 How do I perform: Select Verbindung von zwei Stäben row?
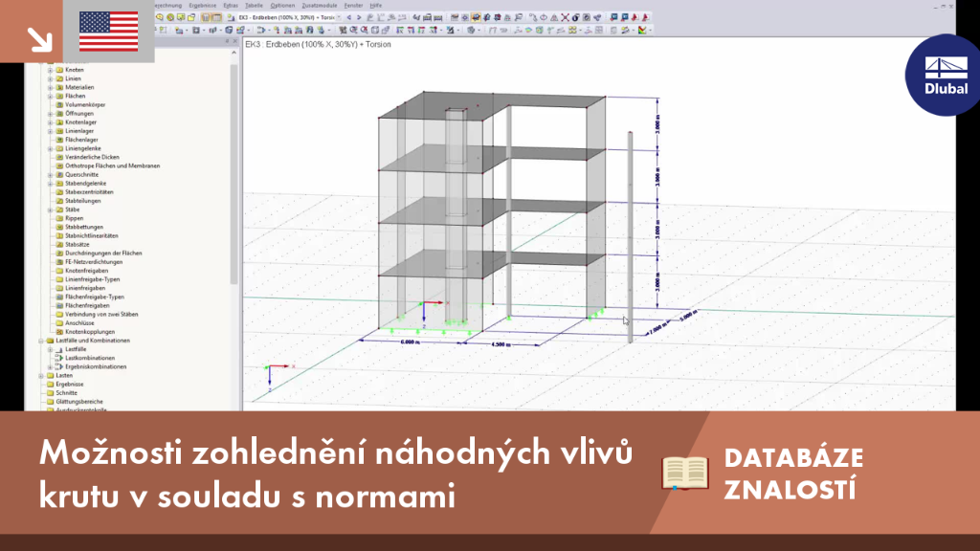(101, 315)
